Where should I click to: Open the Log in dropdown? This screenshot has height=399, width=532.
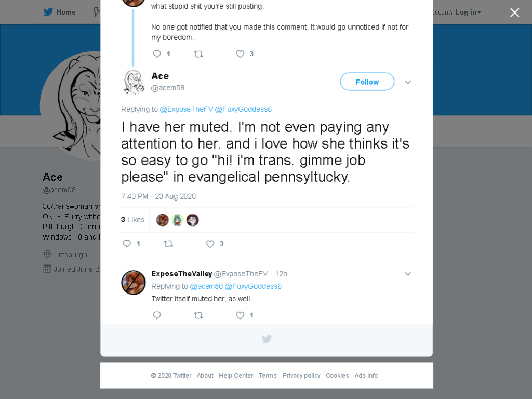(x=468, y=12)
